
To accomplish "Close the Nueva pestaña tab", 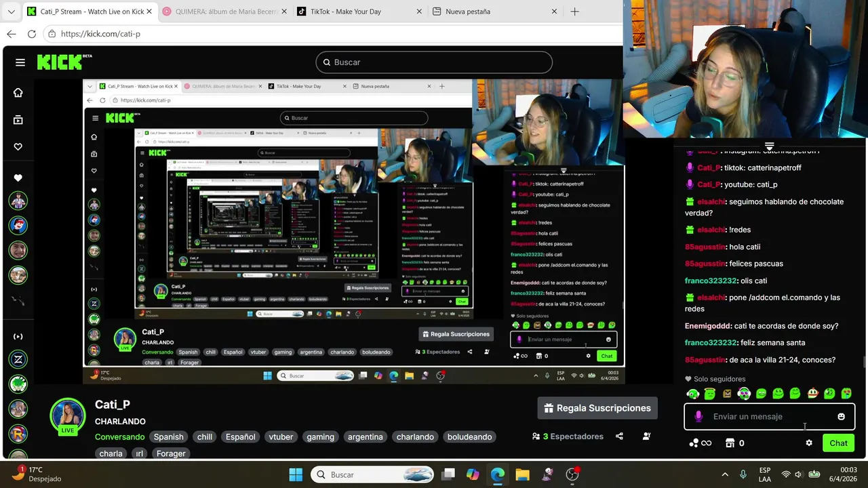I will coord(554,12).
